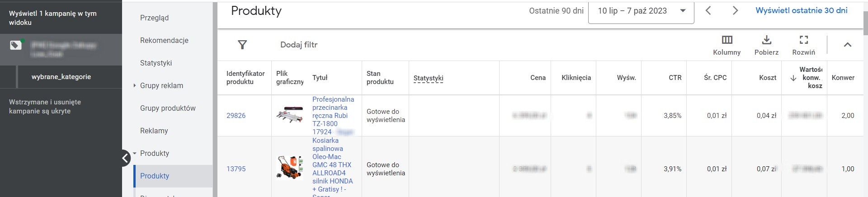Select Grupy produktów in the sidebar

pyautogui.click(x=168, y=108)
